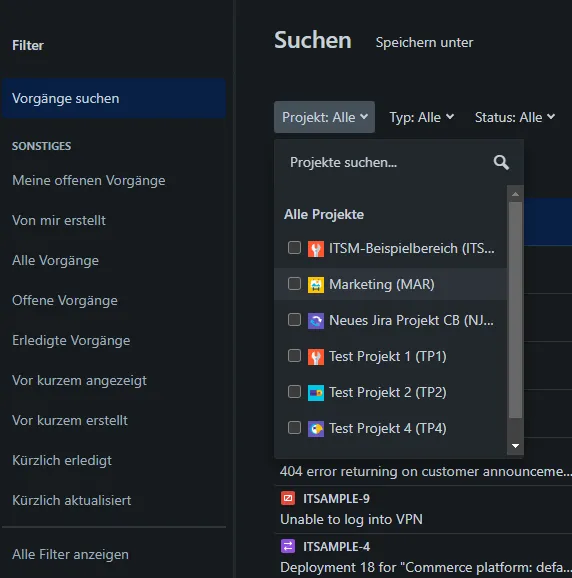This screenshot has height=578, width=572.
Task: Click the yellow Marketing project avatar icon
Action: point(316,285)
